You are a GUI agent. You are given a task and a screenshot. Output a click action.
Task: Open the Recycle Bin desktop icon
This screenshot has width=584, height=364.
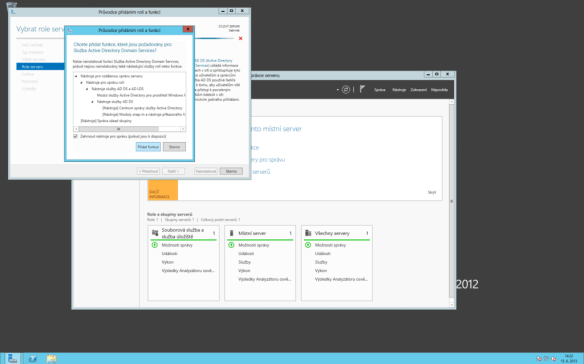[12, 4]
